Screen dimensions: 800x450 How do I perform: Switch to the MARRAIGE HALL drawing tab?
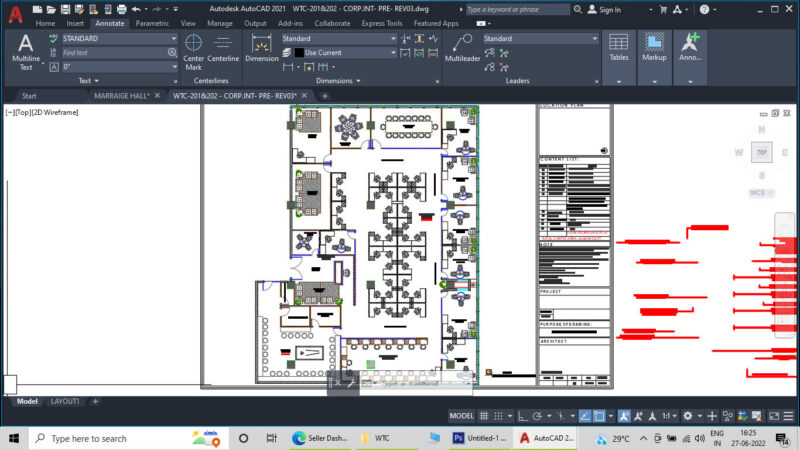121,95
